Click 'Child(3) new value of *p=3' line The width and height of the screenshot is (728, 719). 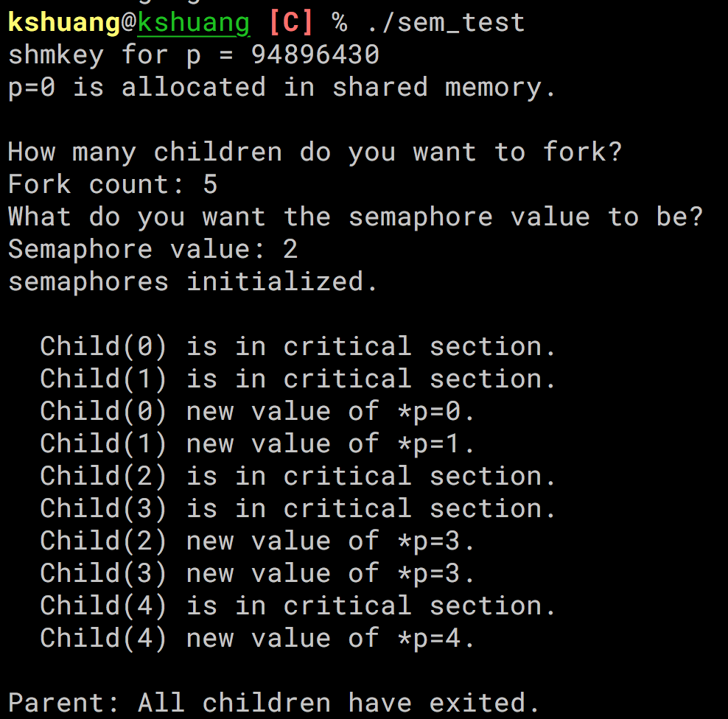[x=258, y=574]
